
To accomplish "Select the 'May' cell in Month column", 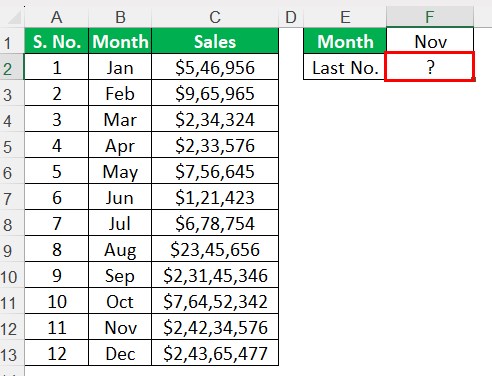I will pyautogui.click(x=120, y=171).
